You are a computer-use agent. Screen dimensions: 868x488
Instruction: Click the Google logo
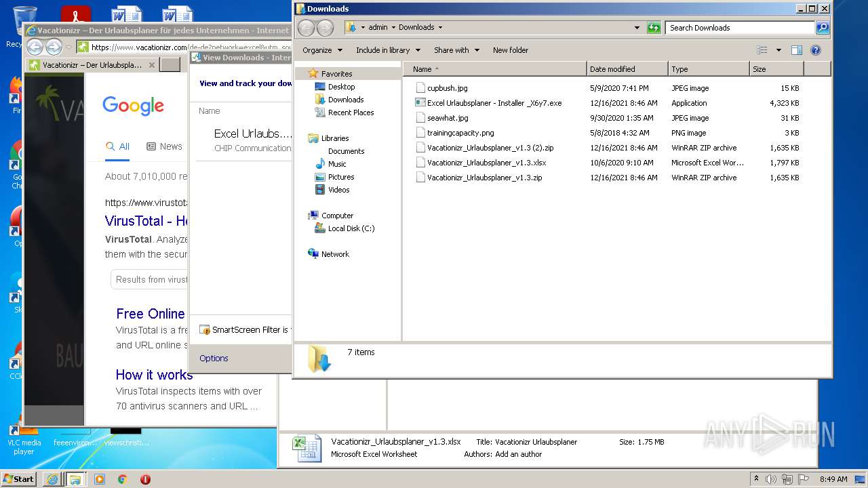[134, 106]
